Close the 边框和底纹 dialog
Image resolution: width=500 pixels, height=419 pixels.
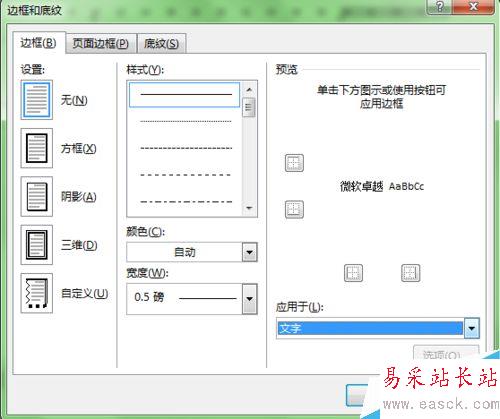click(473, 6)
